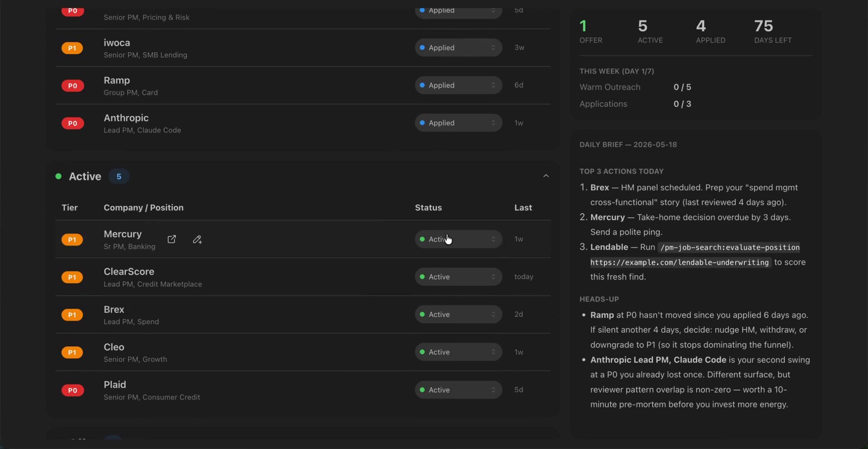Screen dimensions: 868x449
Task: Select the ClearScore company name
Action: 129,271
